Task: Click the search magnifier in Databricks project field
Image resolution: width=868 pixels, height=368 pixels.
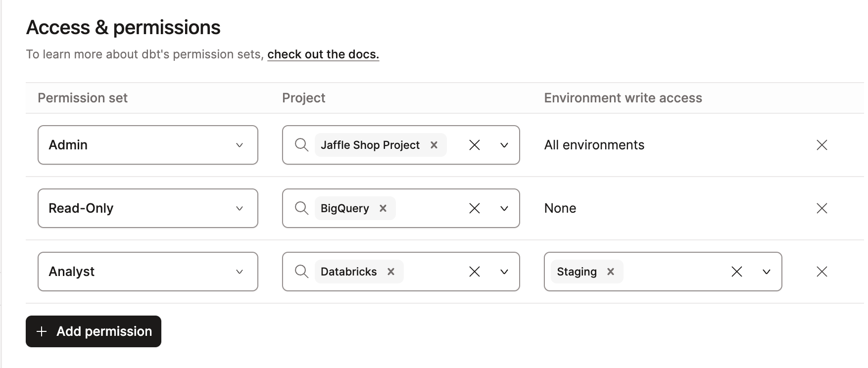Action: 301,272
